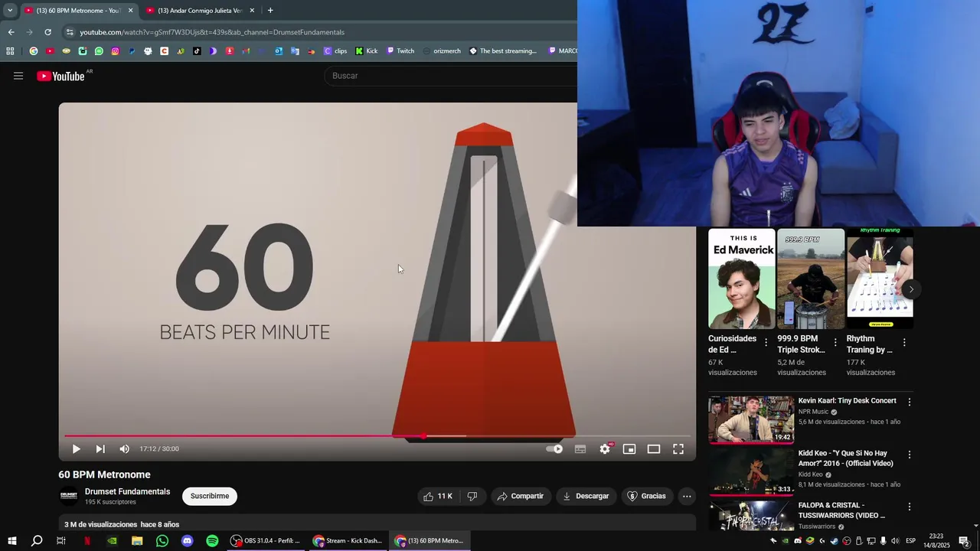Open YouTube guide hamburger menu
Viewport: 980px width, 551px height.
(x=18, y=76)
